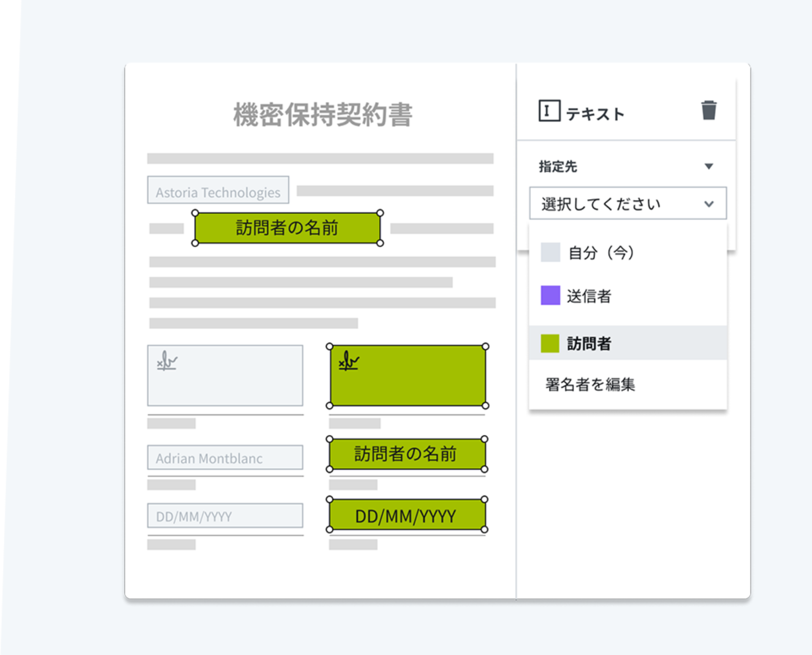Viewport: 812px width, 655px height.
Task: Click signature icon in gray signature box
Action: pos(167,362)
